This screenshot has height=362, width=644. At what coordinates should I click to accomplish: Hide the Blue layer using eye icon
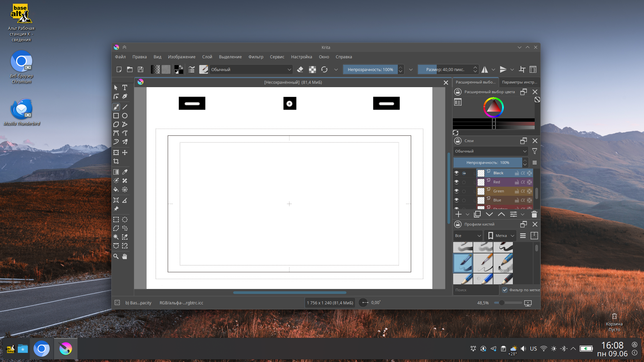(x=457, y=200)
